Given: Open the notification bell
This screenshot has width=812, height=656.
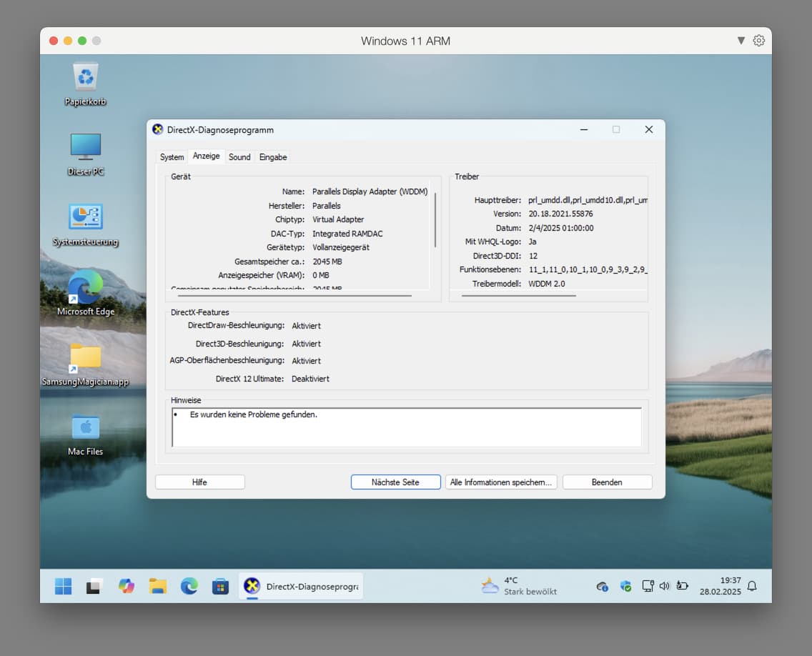Looking at the screenshot, I should pyautogui.click(x=752, y=586).
